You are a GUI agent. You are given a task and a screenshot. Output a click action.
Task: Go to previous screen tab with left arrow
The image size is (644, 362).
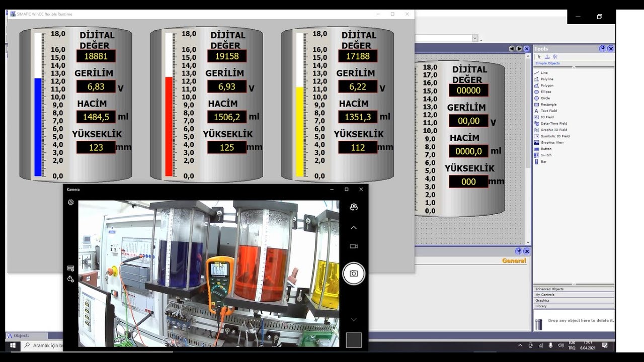(x=512, y=49)
